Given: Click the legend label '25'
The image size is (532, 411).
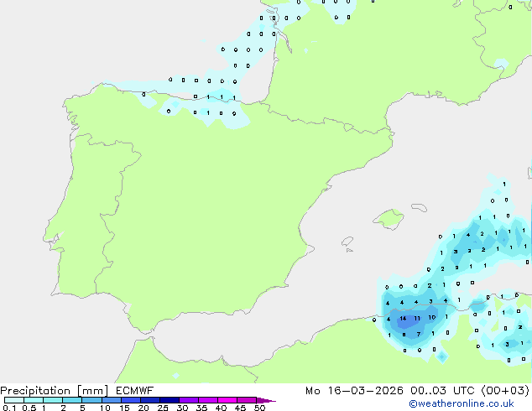Looking at the screenshot, I should (163, 408).
